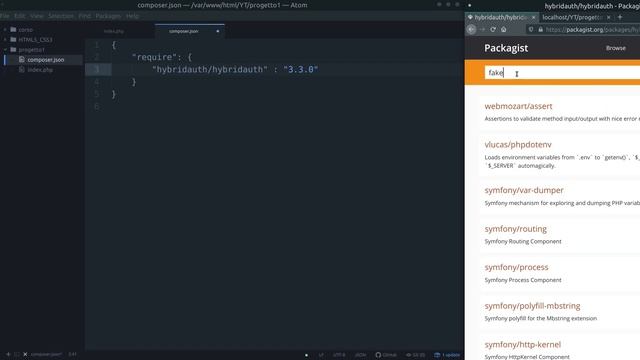Switch to the composer.json editor tab
The height and width of the screenshot is (360, 640).
190,31
